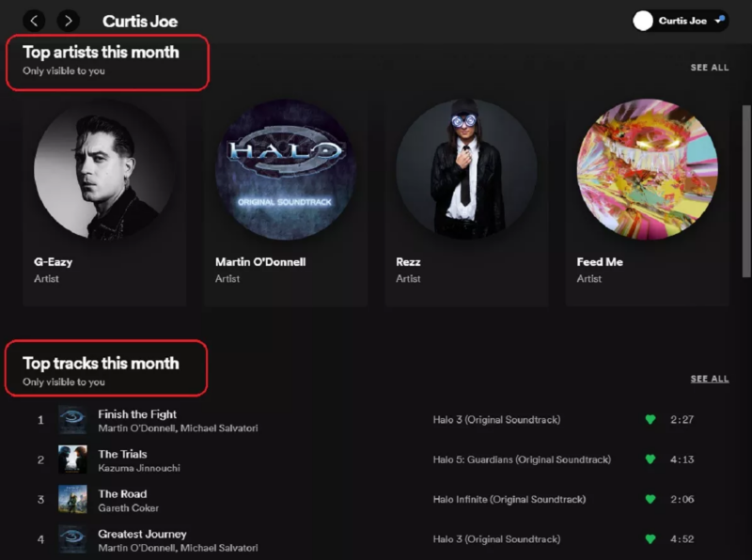The width and height of the screenshot is (752, 560).
Task: Click the forward navigation arrow
Action: (x=68, y=20)
